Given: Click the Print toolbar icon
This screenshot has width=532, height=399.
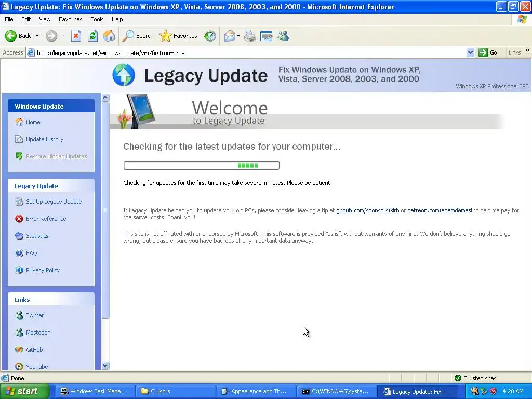Looking at the screenshot, I should pyautogui.click(x=250, y=36).
